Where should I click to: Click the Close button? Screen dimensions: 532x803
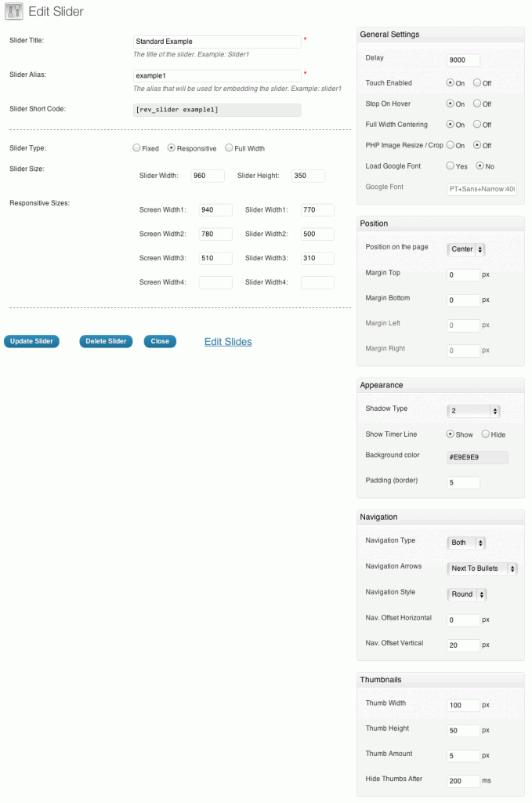(x=160, y=342)
